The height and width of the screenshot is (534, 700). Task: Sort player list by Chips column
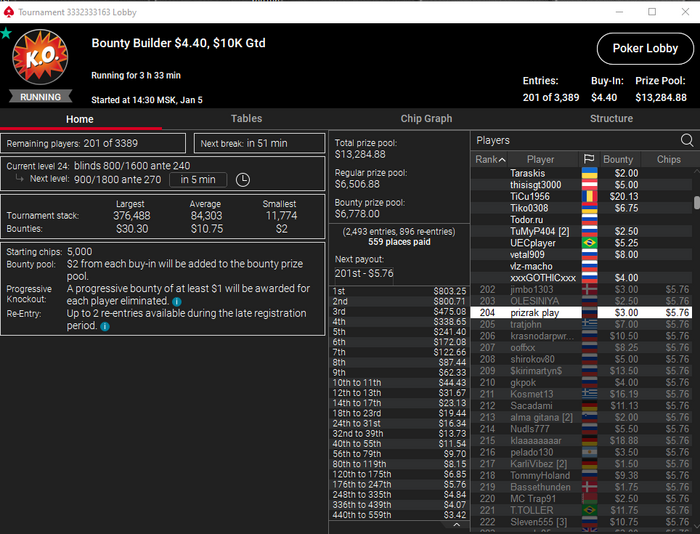[668, 159]
